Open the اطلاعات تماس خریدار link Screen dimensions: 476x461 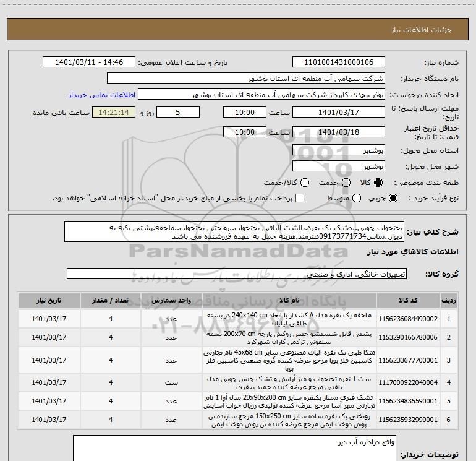102,95
